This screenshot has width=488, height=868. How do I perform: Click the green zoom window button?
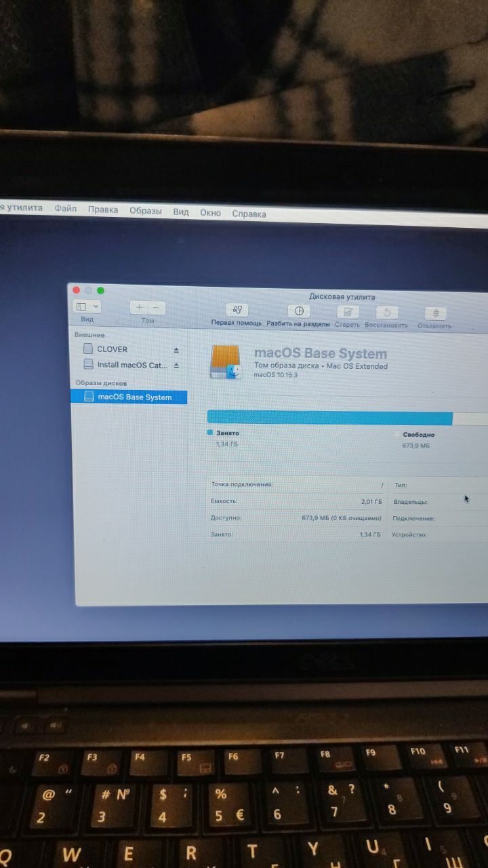(100, 290)
